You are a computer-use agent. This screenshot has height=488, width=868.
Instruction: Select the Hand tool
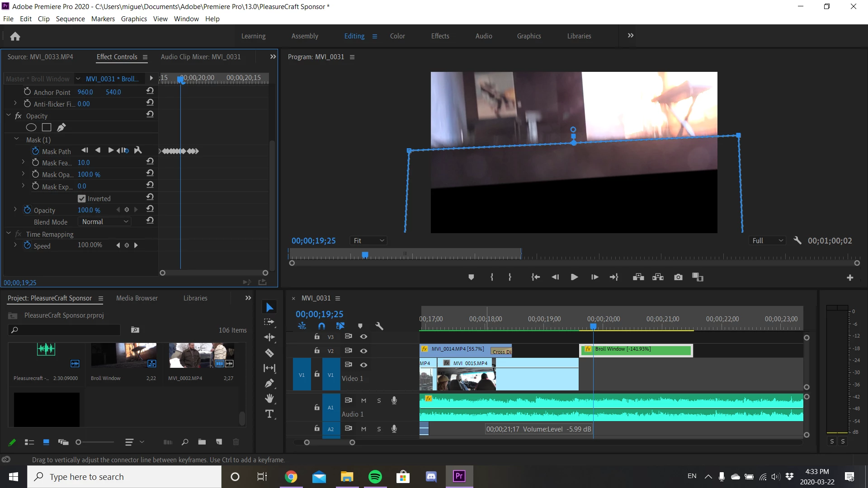(x=269, y=399)
